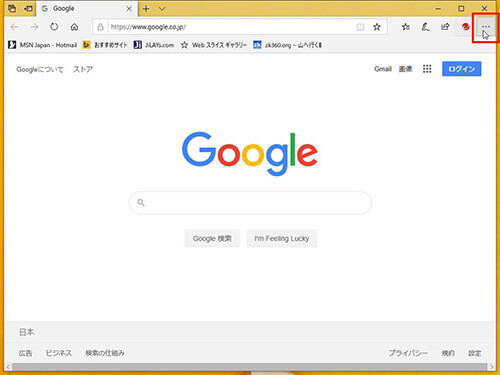
Task: Open the 広告 footer link
Action: point(25,353)
